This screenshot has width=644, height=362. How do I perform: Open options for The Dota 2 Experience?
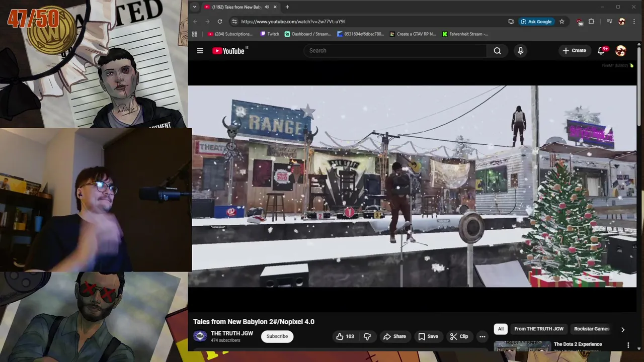pos(628,345)
